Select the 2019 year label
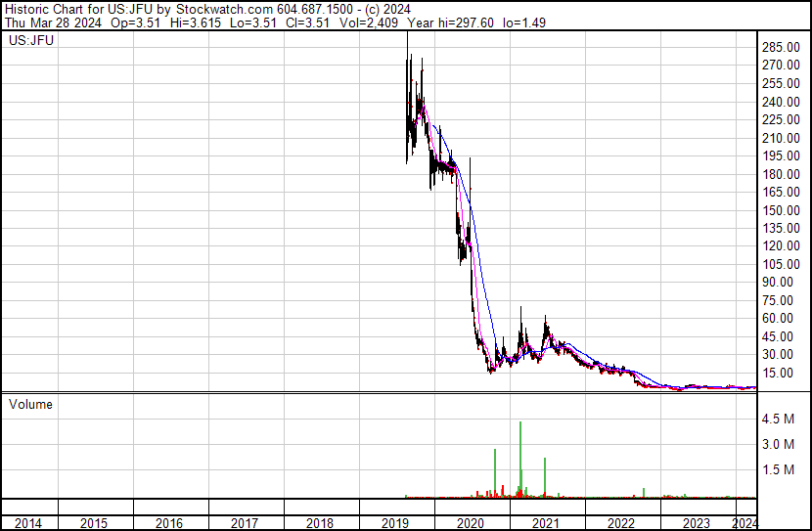Image resolution: width=812 pixels, height=531 pixels. tap(395, 523)
